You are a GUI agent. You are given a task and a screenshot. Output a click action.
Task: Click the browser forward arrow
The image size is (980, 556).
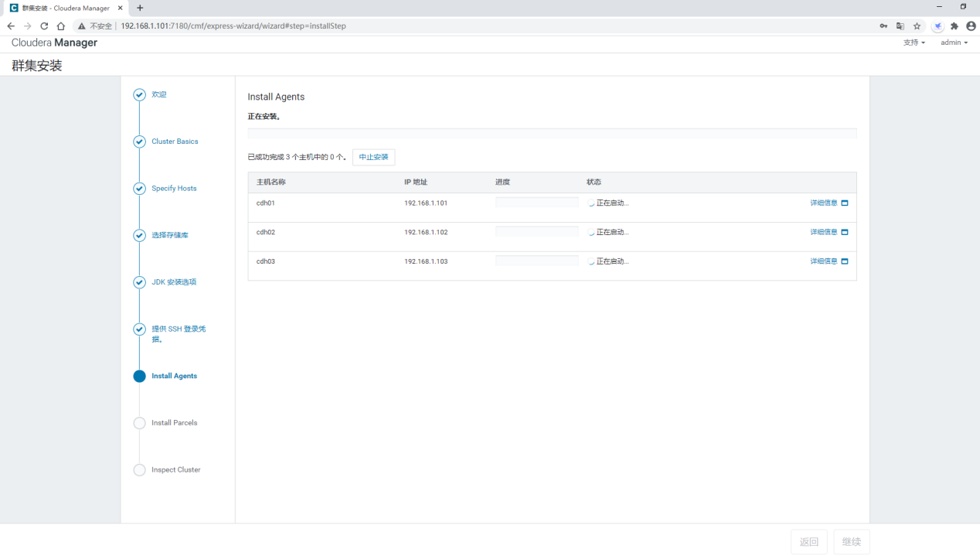[x=28, y=26]
